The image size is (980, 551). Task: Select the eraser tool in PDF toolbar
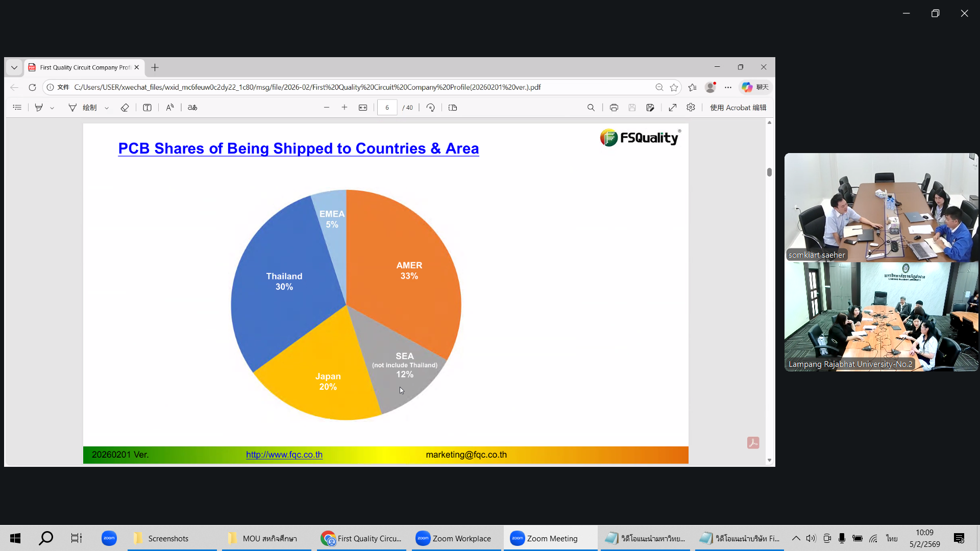(x=125, y=108)
